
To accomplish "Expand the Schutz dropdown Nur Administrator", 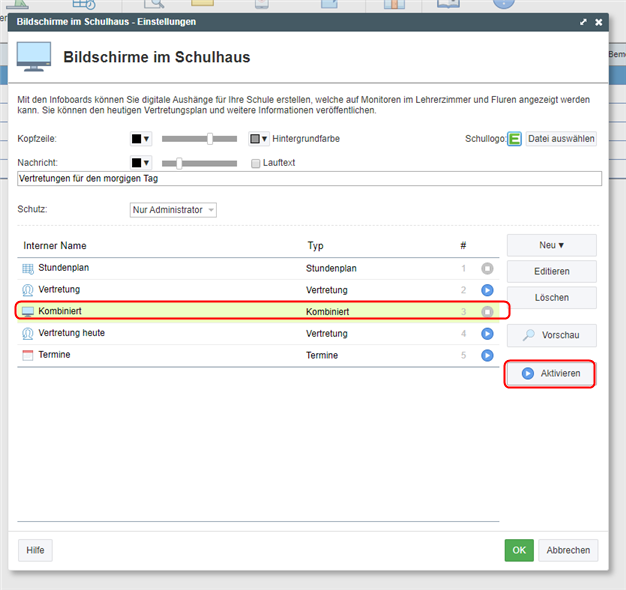I will pos(174,210).
